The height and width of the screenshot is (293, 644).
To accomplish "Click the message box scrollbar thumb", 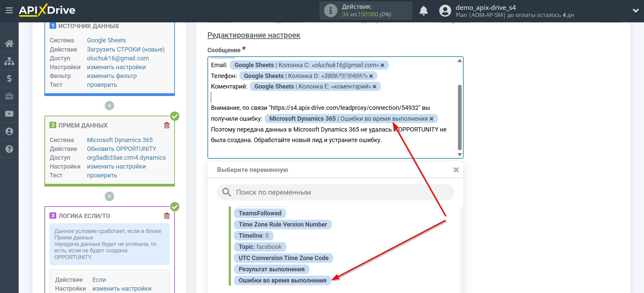I will [460, 117].
